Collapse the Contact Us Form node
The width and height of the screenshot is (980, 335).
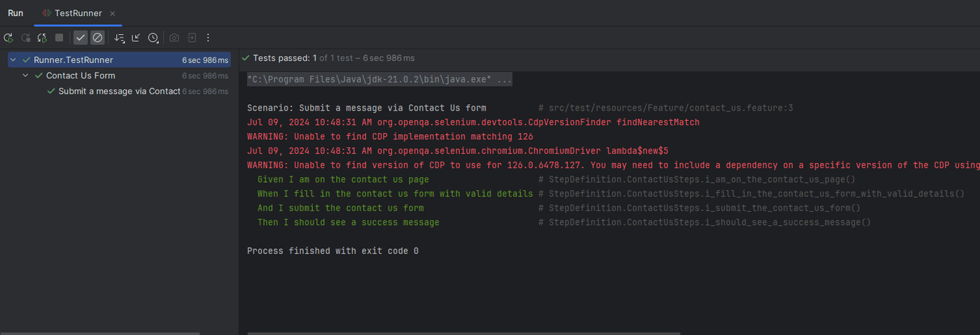coord(26,76)
